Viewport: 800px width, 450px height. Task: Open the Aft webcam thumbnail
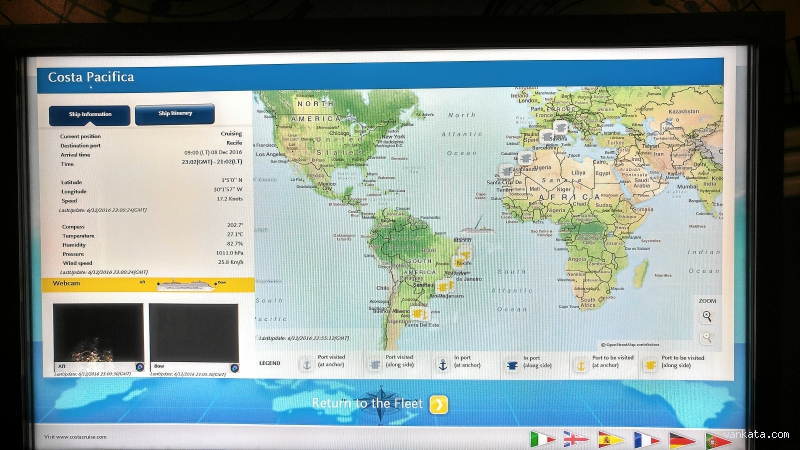[96, 336]
